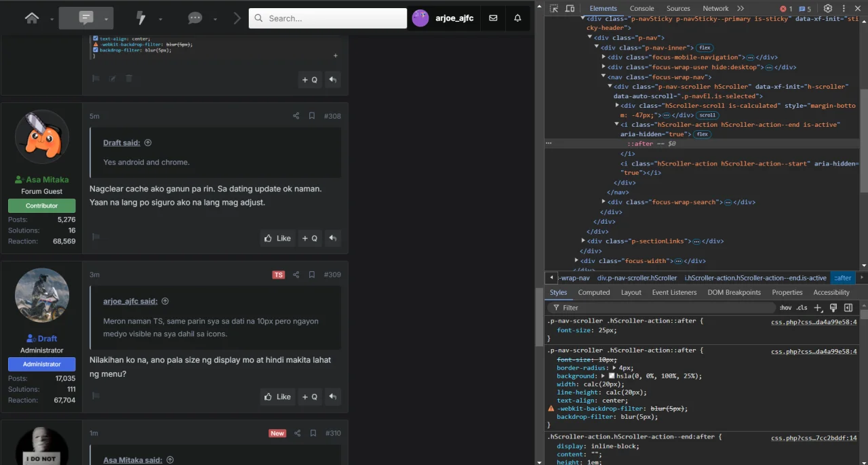
Task: Click the arjoe_ajfc user avatar
Action: click(420, 18)
